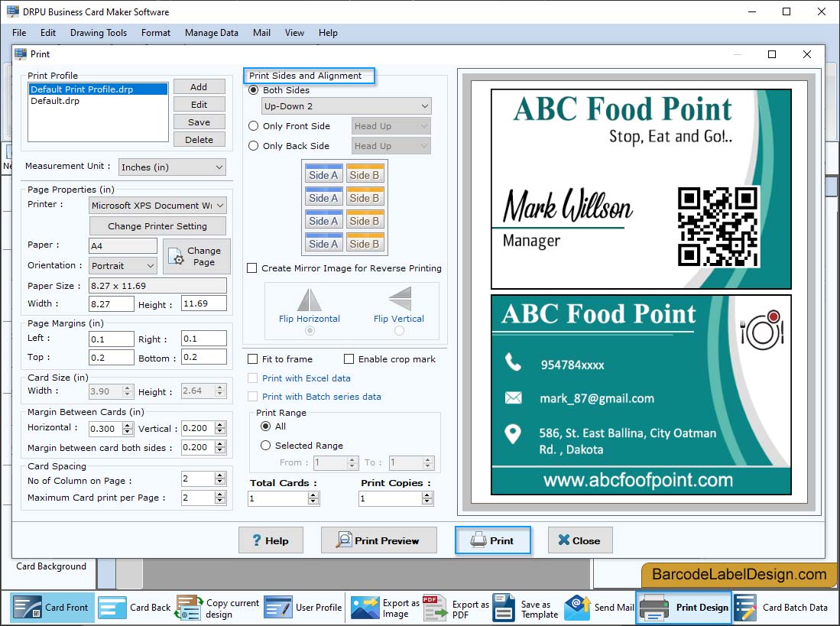Image resolution: width=840 pixels, height=626 pixels.
Task: Choose Selected Range radio button
Action: 265,445
